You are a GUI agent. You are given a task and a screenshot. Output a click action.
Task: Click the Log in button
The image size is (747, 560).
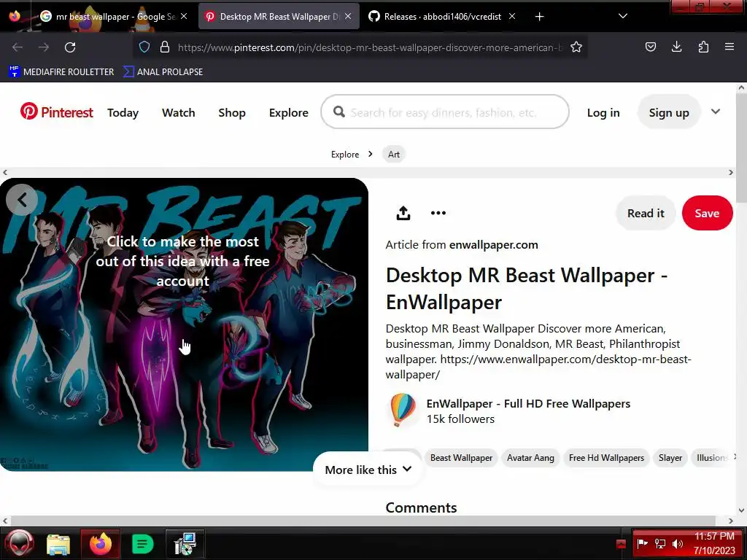tap(603, 113)
